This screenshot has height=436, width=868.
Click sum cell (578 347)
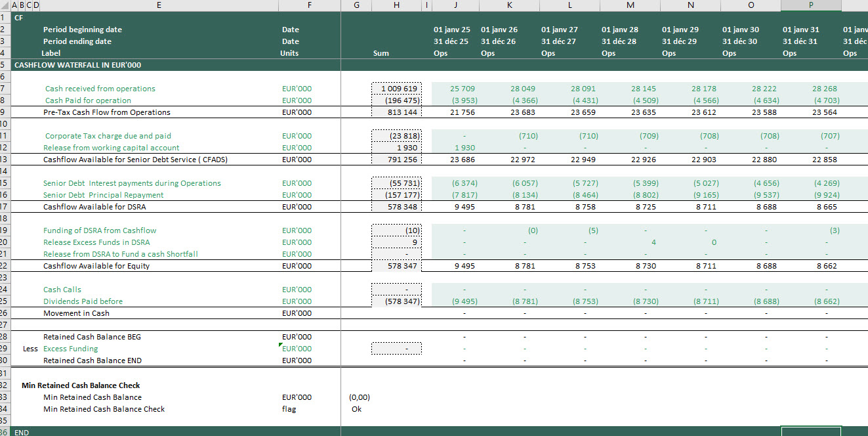tap(396, 301)
